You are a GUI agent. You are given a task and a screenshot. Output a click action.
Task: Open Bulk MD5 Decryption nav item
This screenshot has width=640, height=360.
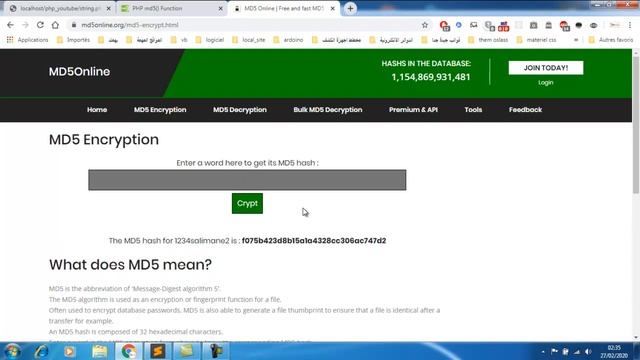pos(328,110)
